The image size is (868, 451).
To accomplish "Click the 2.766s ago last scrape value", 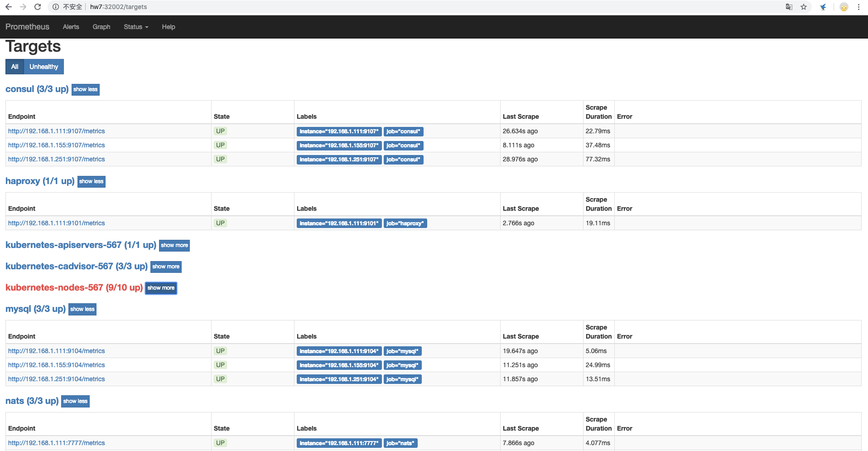I will click(518, 223).
